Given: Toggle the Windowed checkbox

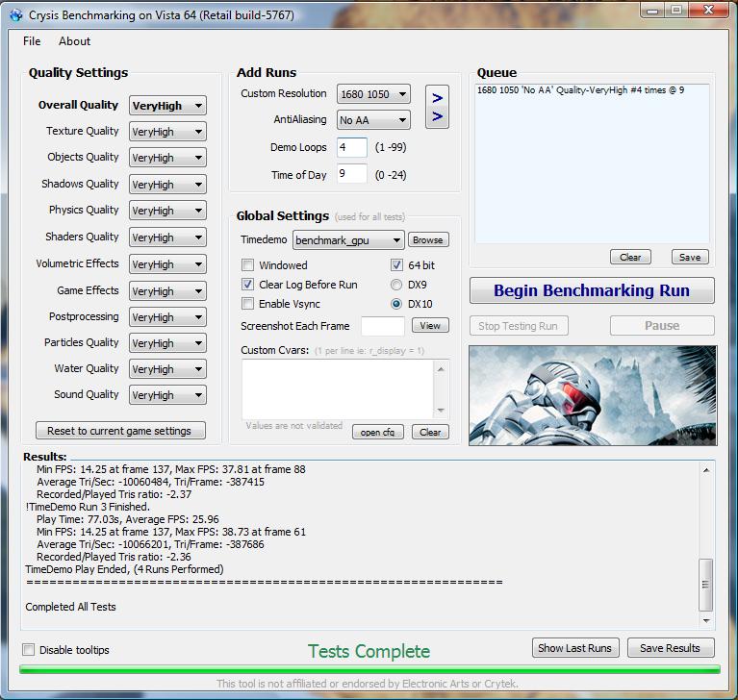Looking at the screenshot, I should (x=247, y=264).
